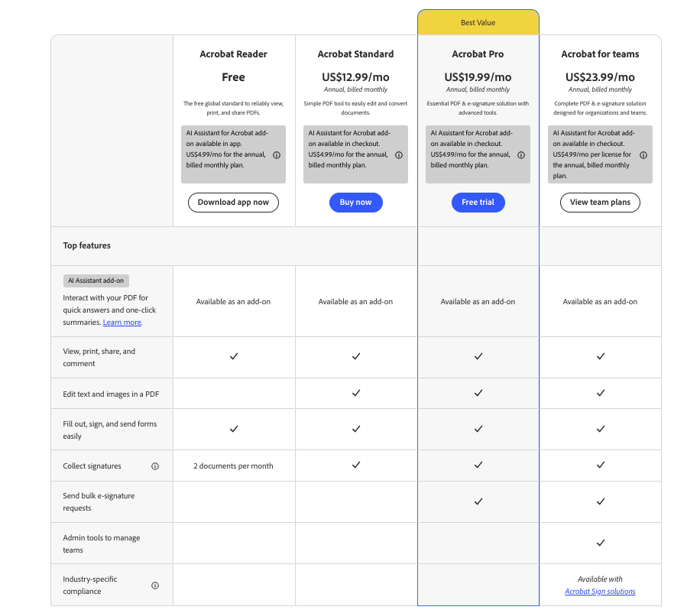Click the info icon in Acrobat Reader's AI Assistant box

click(x=276, y=154)
